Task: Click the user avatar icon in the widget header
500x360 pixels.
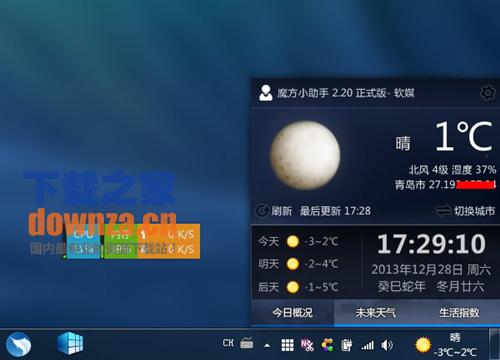Action: tap(266, 93)
